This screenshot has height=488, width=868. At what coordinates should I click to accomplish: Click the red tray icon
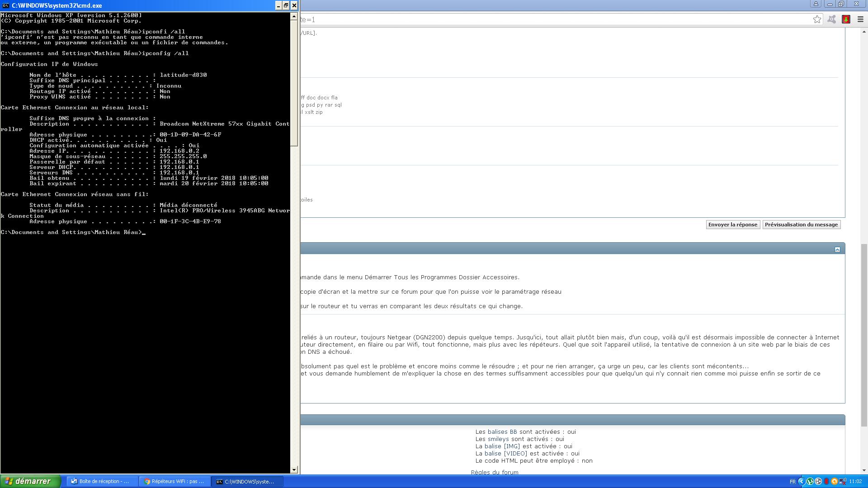826,481
